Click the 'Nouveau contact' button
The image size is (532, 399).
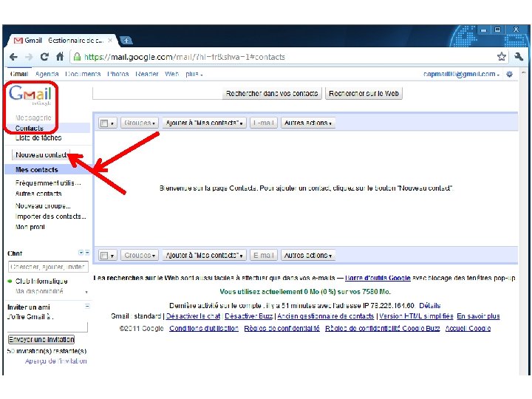click(x=41, y=154)
